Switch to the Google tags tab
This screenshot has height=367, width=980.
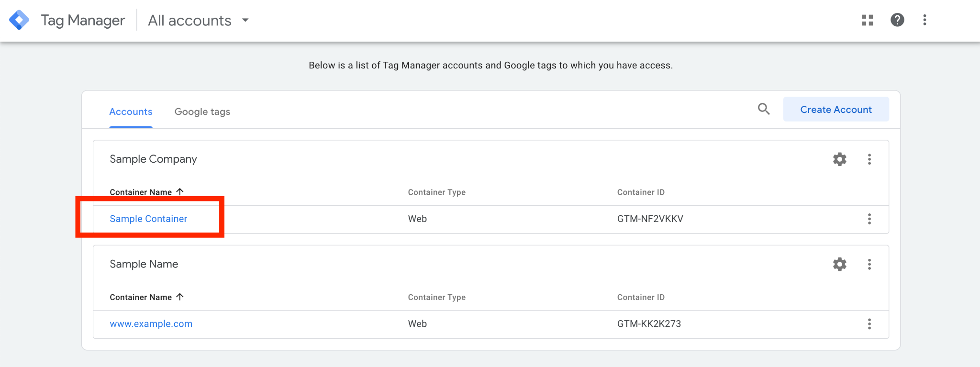[x=202, y=112]
